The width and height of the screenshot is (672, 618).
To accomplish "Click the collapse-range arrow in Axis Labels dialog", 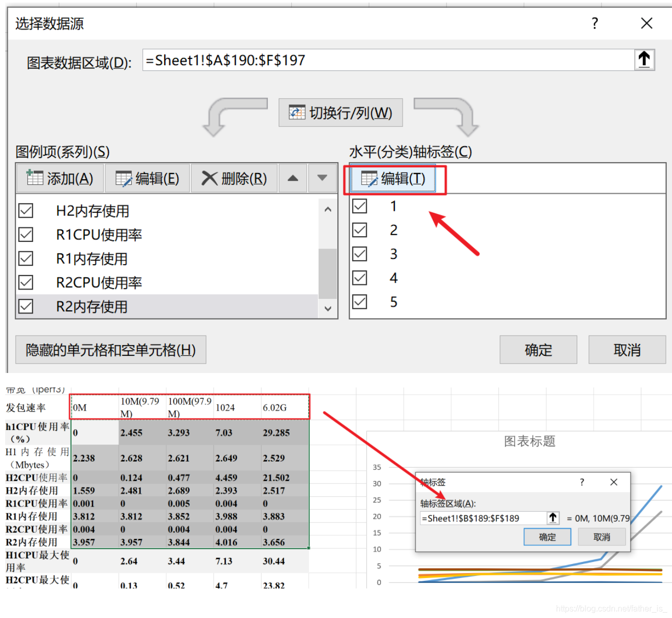I will (x=553, y=518).
